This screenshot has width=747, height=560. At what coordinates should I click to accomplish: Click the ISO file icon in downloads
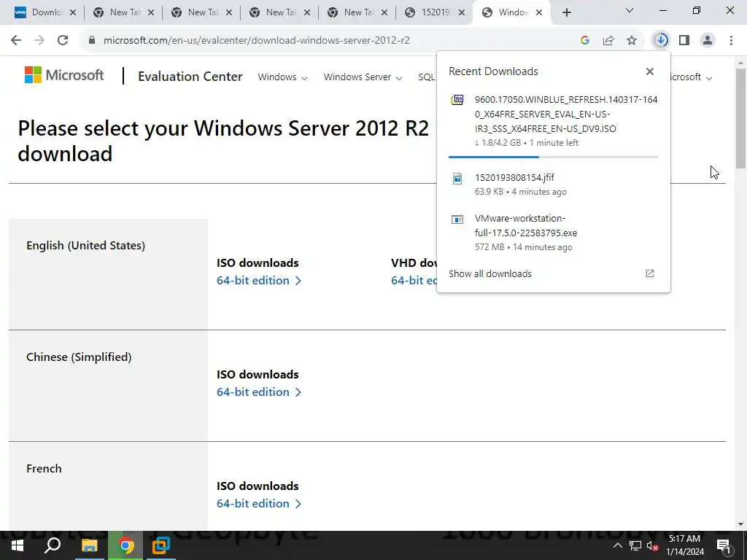[457, 99]
